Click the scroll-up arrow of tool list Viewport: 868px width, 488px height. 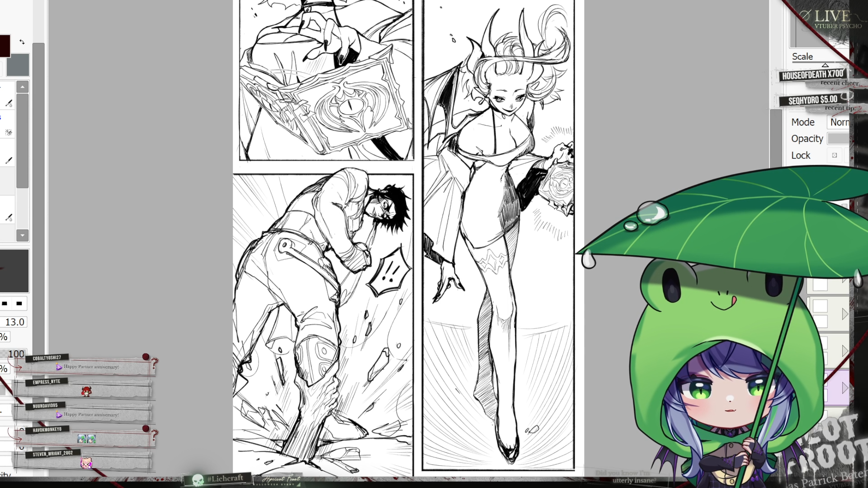pyautogui.click(x=22, y=87)
